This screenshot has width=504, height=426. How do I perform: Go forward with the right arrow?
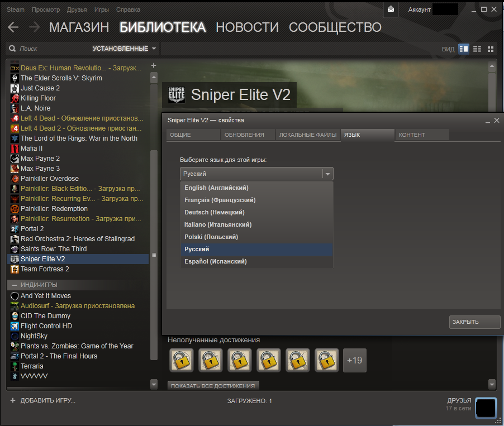coord(34,27)
